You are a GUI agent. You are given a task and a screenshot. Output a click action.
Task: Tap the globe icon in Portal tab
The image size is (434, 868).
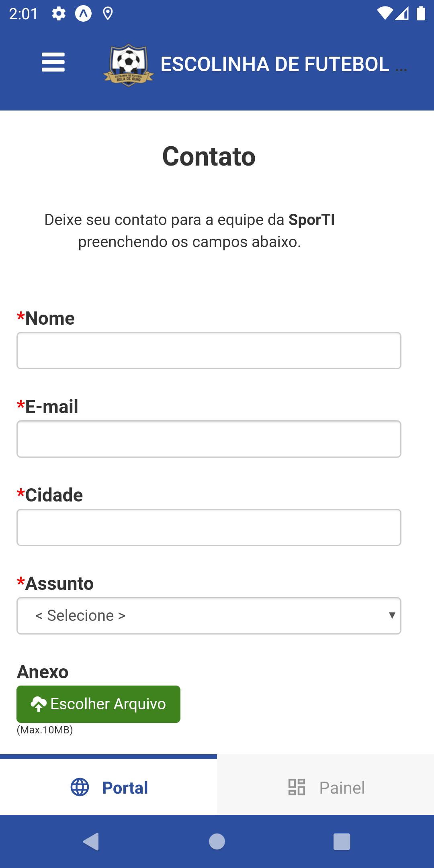click(x=80, y=787)
